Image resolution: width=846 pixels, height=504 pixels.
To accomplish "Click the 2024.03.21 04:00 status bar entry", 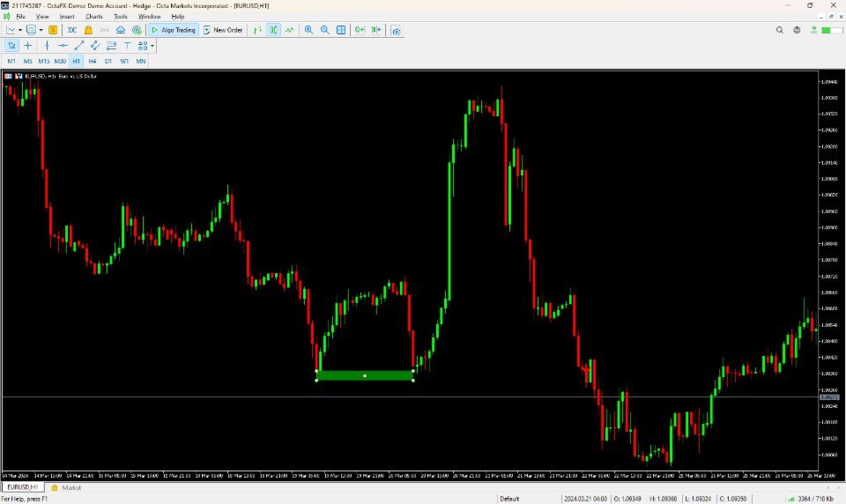I will tap(585, 499).
